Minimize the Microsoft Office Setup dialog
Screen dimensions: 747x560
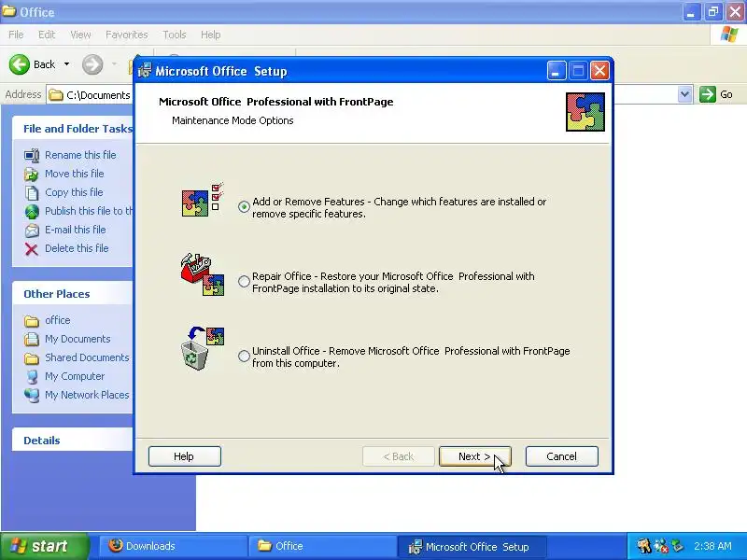tap(557, 71)
